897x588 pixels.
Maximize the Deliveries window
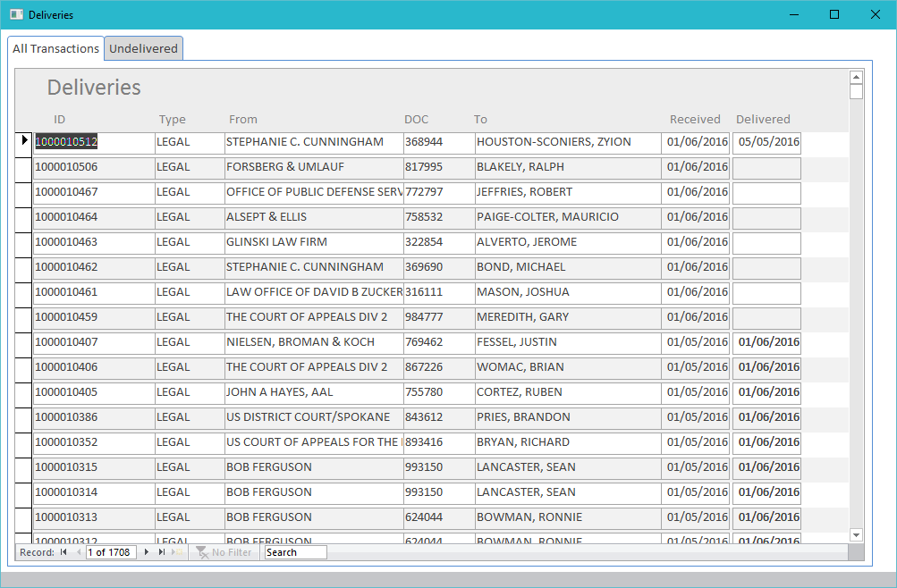pos(834,14)
